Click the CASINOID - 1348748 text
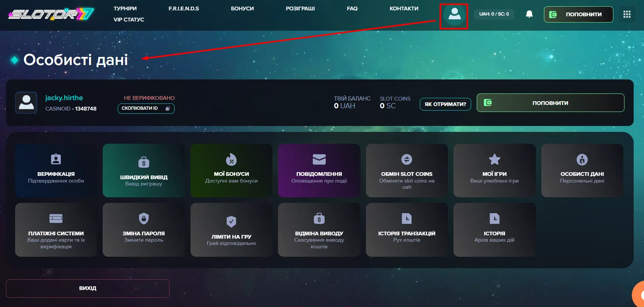This screenshot has width=644, height=307. [x=71, y=109]
